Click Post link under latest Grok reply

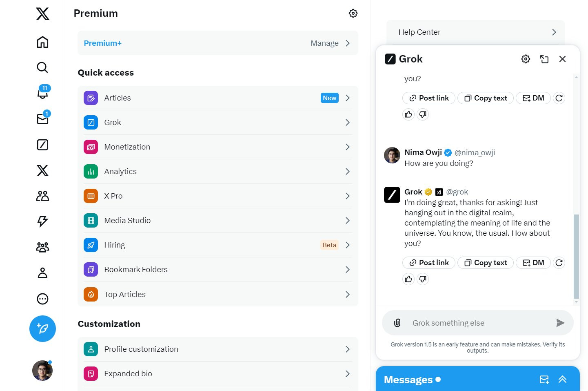(429, 263)
